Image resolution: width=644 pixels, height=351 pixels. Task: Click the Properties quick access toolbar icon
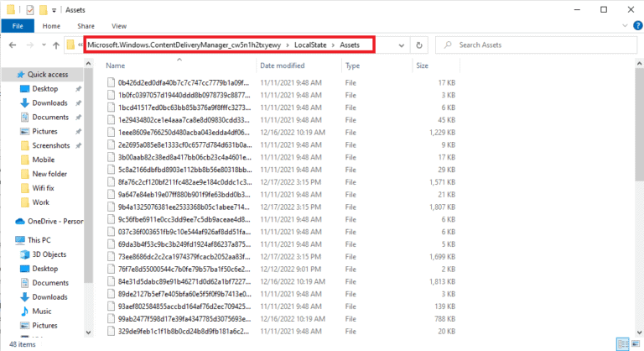click(30, 10)
